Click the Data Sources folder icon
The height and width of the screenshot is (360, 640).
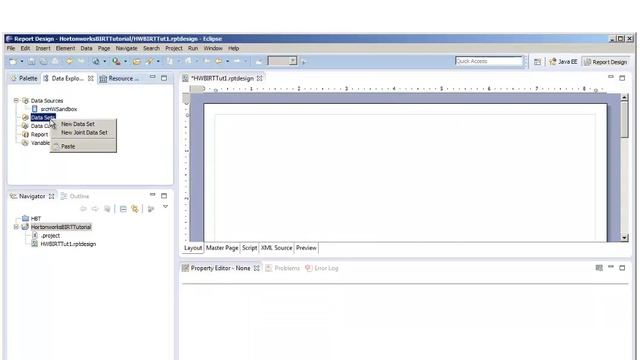pyautogui.click(x=25, y=100)
